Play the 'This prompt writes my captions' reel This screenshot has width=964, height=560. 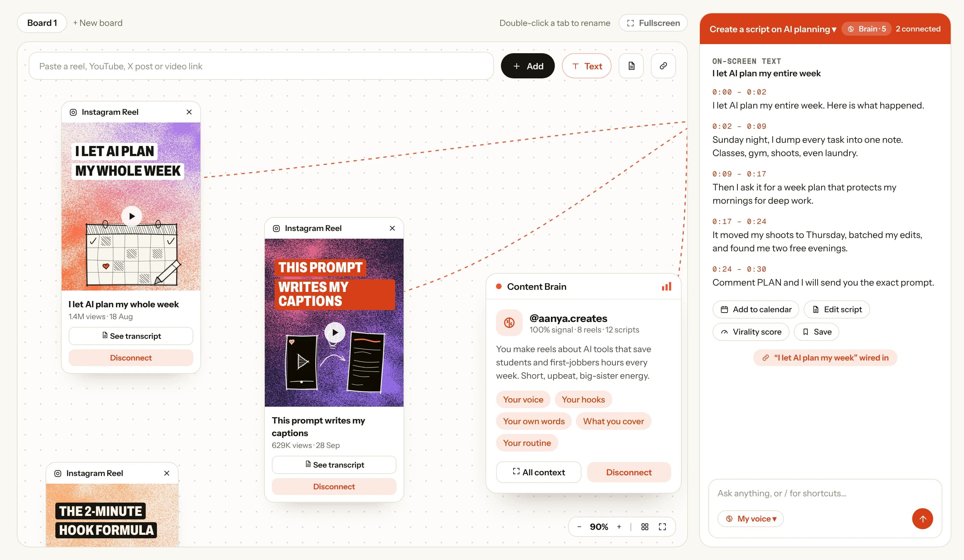click(335, 332)
